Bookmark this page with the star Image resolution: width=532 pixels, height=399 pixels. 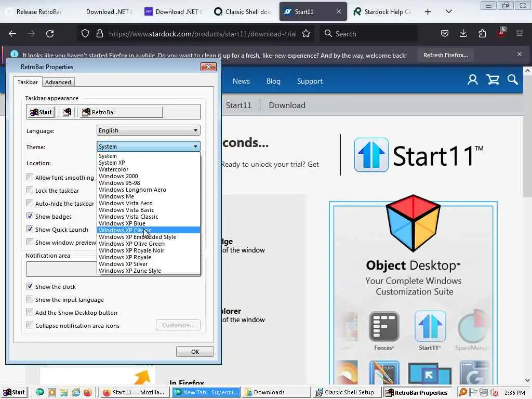tap(306, 34)
